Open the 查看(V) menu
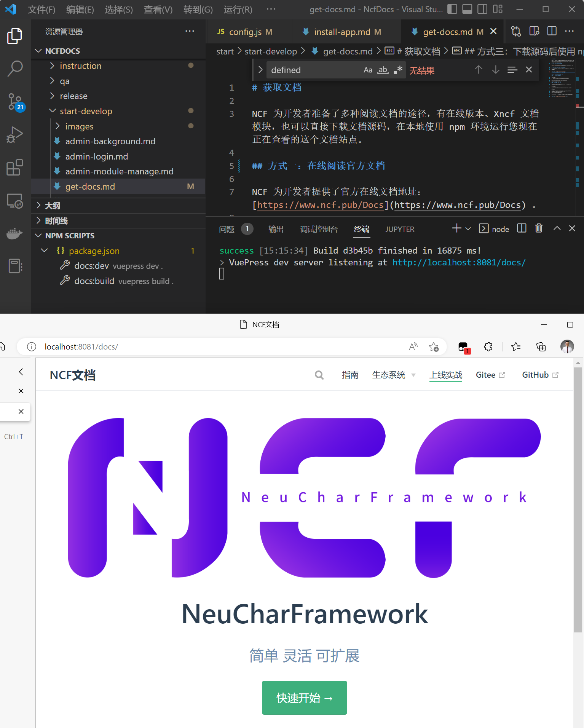The height and width of the screenshot is (728, 584). [158, 10]
